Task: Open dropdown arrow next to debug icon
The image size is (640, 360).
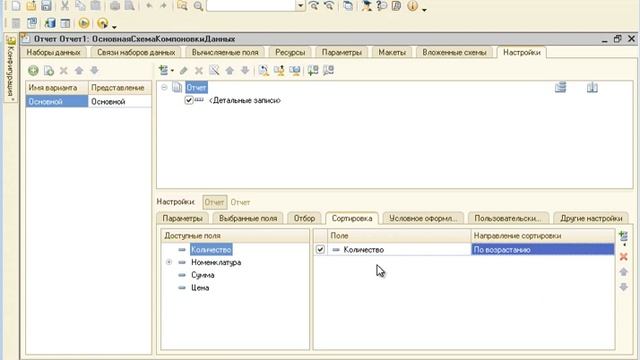Action: (114, 27)
